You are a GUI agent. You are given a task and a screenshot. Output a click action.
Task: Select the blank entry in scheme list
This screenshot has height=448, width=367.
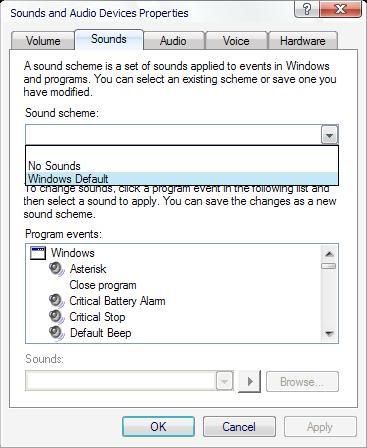pyautogui.click(x=182, y=153)
